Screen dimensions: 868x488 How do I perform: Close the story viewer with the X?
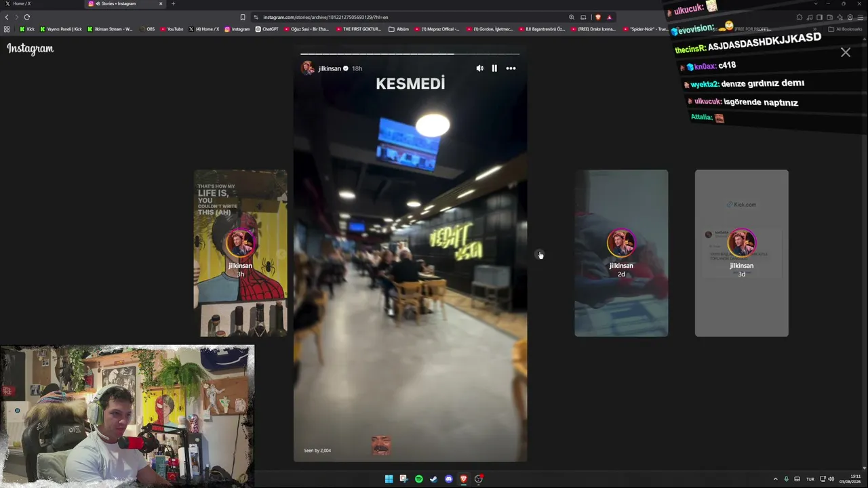click(x=846, y=52)
